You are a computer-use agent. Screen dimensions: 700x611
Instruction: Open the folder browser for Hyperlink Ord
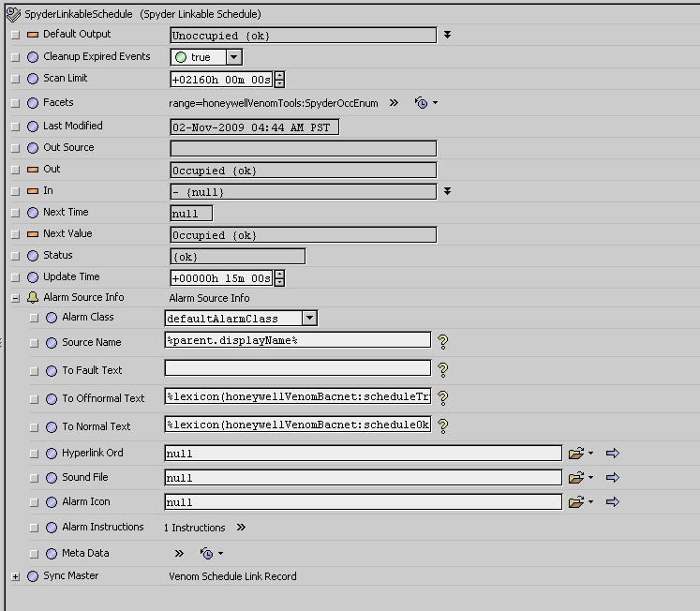tap(578, 454)
